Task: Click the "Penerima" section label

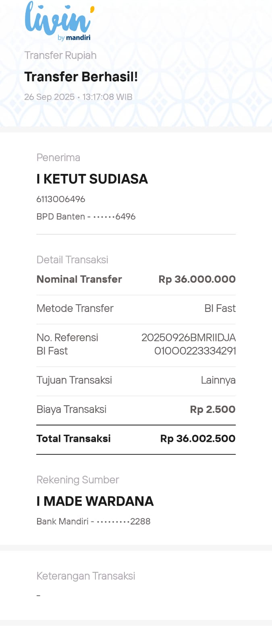Action: 58,158
